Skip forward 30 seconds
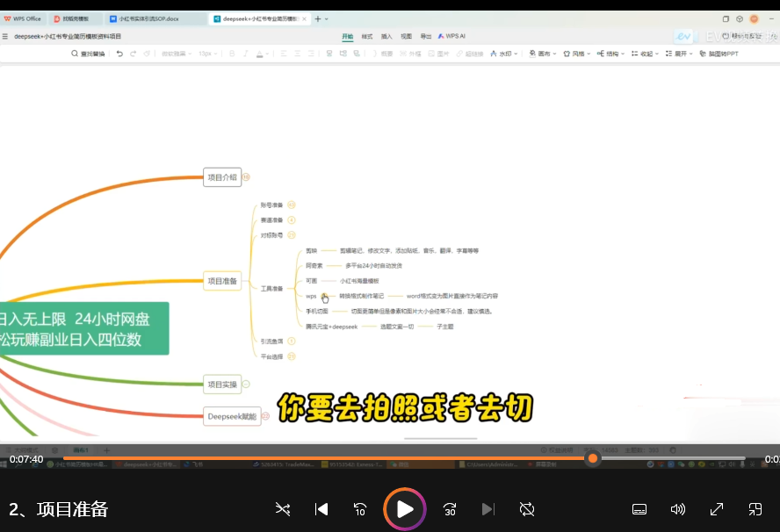This screenshot has width=780, height=532. 450,509
